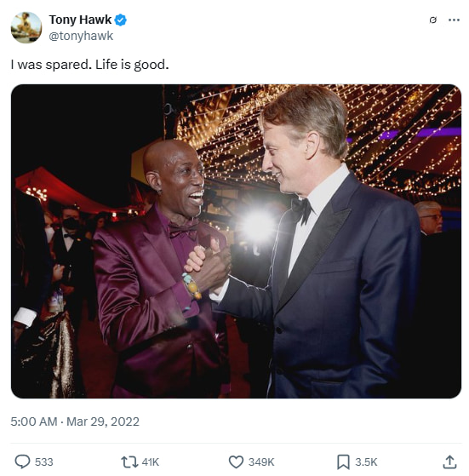Click the tweet text 'I was spared'
The height and width of the screenshot is (476, 469).
[51, 65]
